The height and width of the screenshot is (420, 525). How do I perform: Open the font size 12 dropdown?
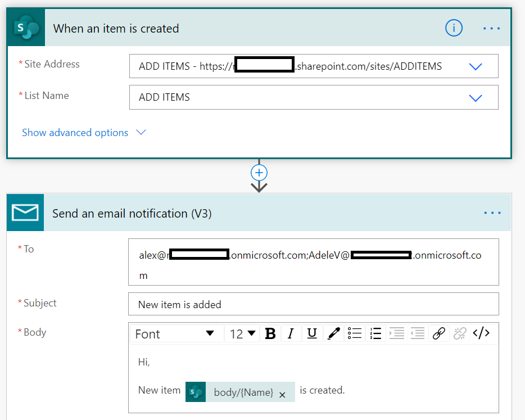(x=242, y=333)
